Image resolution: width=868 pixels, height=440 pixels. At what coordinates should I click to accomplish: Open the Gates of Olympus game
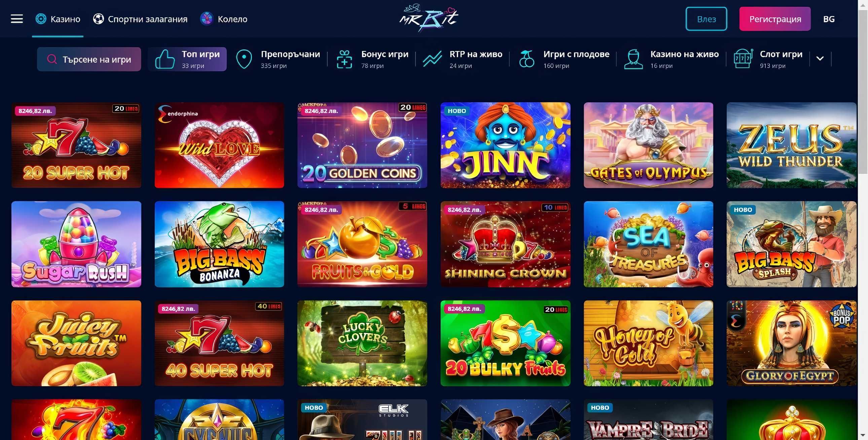point(648,145)
